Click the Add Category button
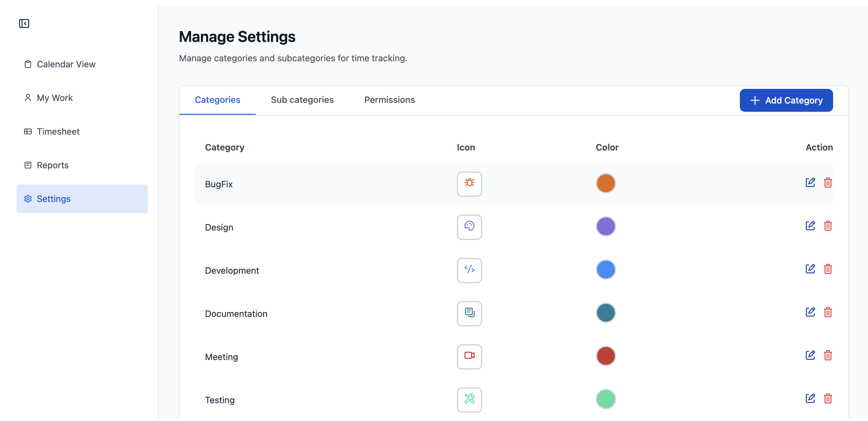The image size is (868, 421). point(786,100)
